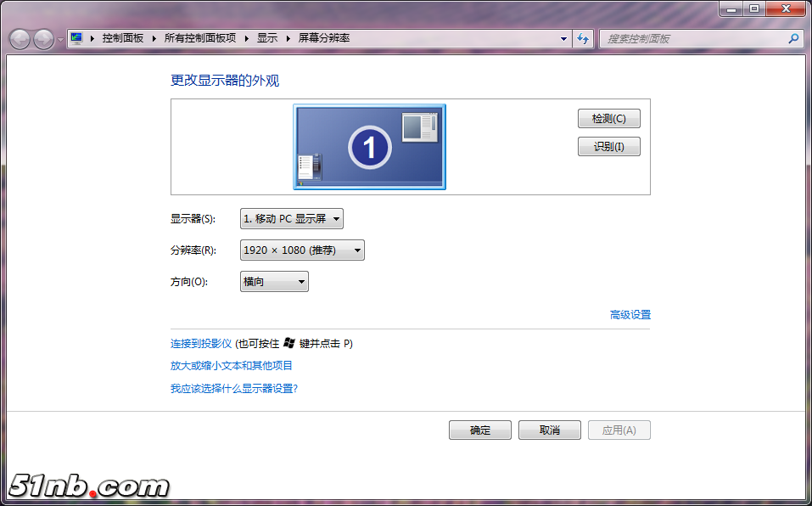This screenshot has height=506, width=812.
Task: Select 所有控制面板项 breadcrumb
Action: tap(200, 38)
